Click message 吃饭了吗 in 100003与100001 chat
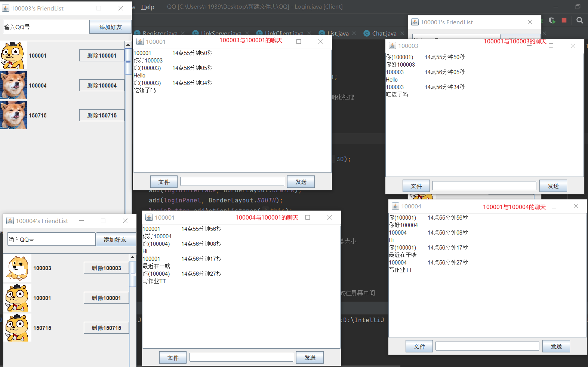588x367 pixels. tap(145, 91)
